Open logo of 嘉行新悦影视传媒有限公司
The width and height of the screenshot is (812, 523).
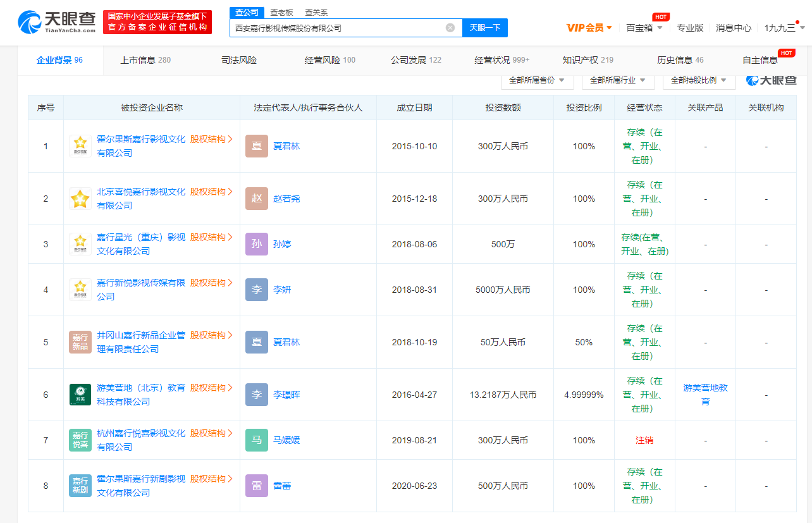coord(80,290)
